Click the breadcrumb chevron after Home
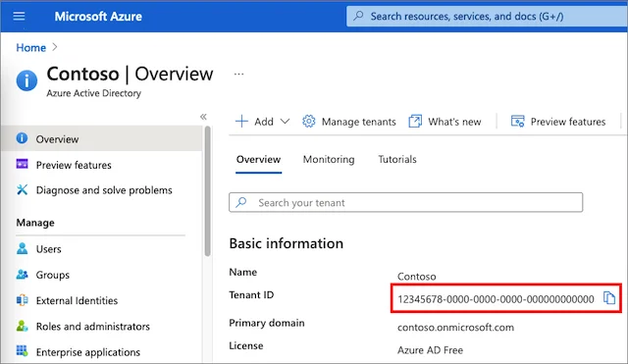The image size is (628, 364). point(55,47)
